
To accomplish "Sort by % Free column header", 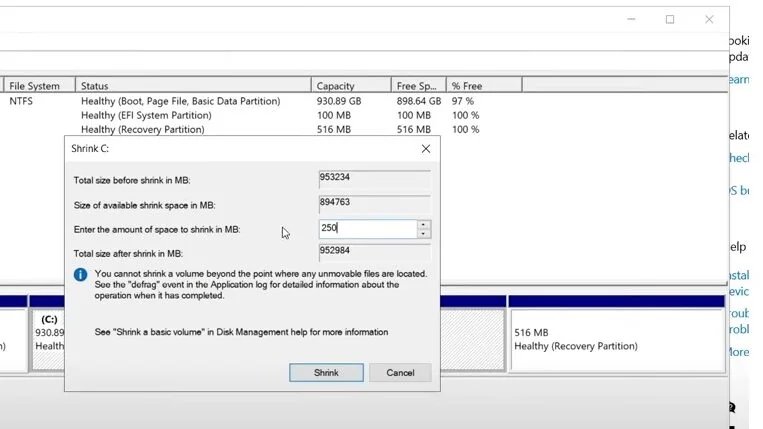I will 484,86.
